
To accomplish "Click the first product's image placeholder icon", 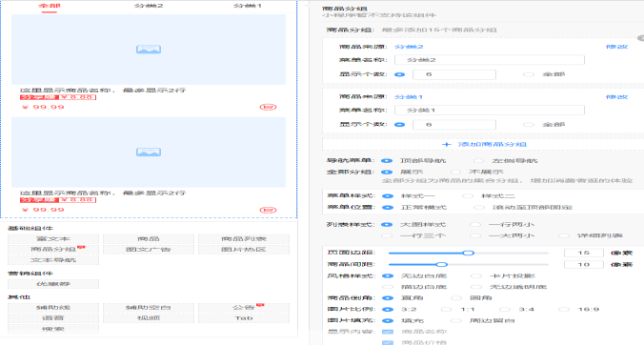I will (149, 50).
